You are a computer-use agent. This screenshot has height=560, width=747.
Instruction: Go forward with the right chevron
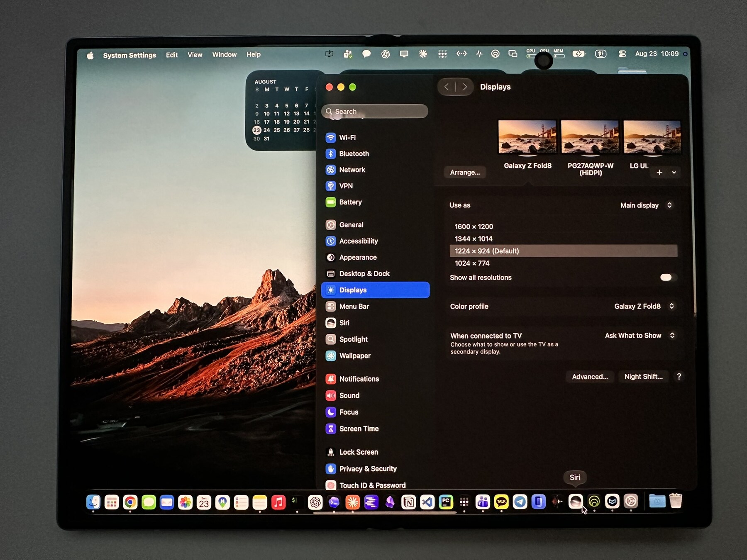click(x=464, y=87)
